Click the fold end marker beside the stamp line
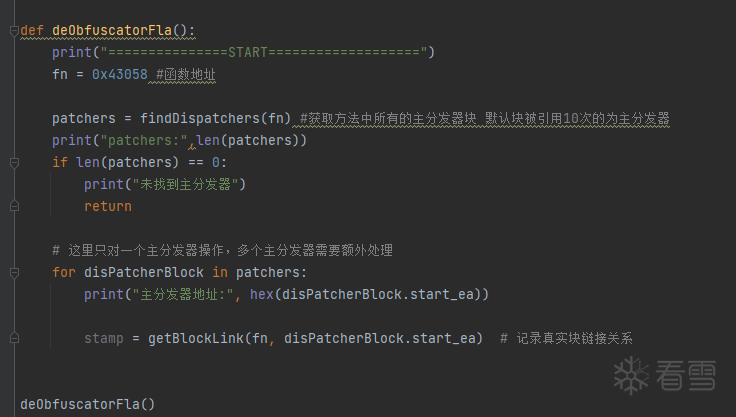Image resolution: width=736 pixels, height=417 pixels. tap(14, 339)
